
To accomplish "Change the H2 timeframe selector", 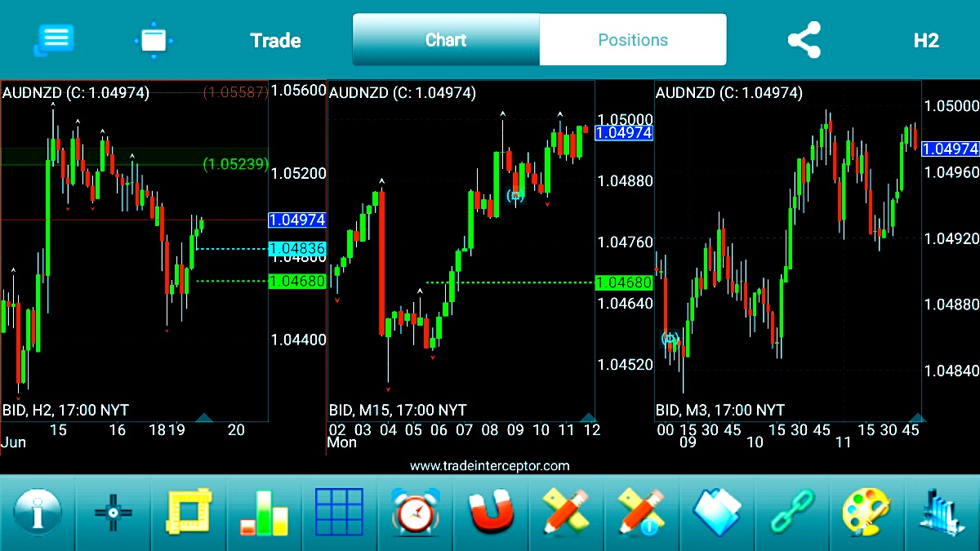I will coord(925,41).
